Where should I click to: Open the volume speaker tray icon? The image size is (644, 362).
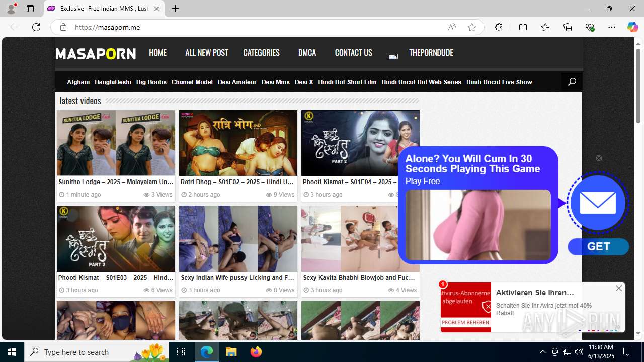pyautogui.click(x=579, y=352)
